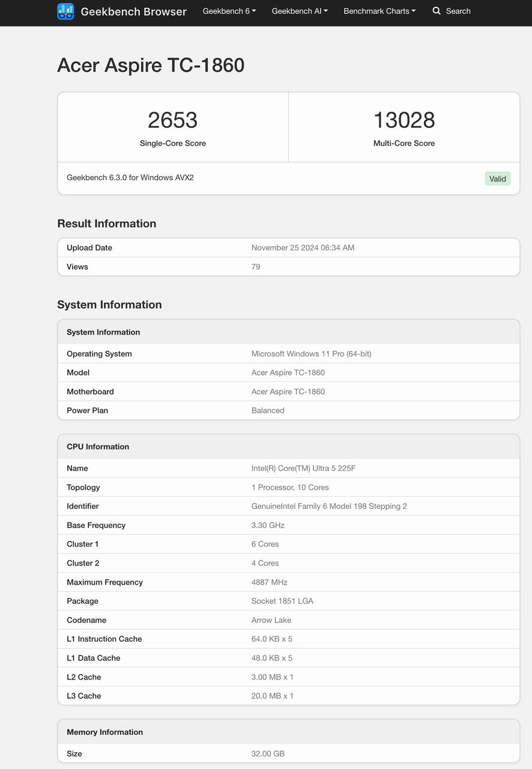Click the 13028 multi-core score
This screenshot has width=532, height=769.
pos(404,120)
